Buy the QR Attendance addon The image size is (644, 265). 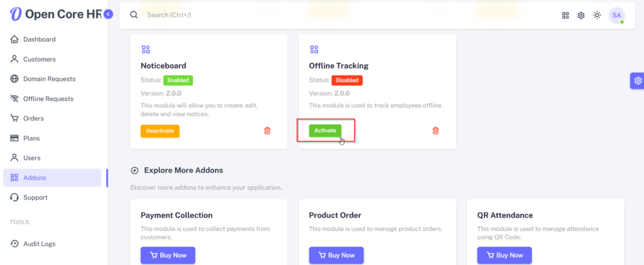pyautogui.click(x=504, y=255)
